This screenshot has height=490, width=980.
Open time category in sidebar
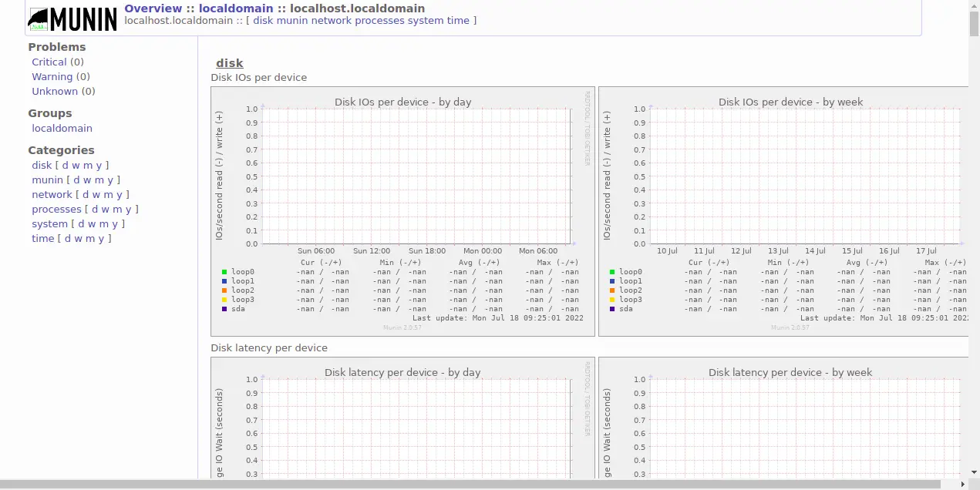click(x=43, y=238)
